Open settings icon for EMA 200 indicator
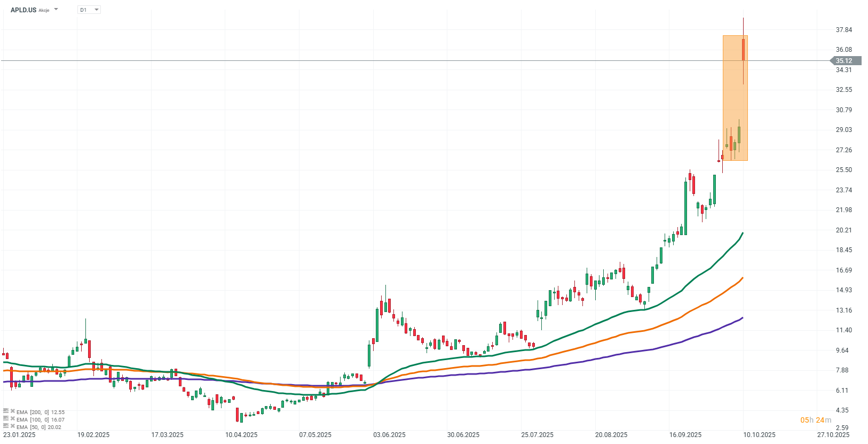The image size is (868, 444). tap(5, 411)
